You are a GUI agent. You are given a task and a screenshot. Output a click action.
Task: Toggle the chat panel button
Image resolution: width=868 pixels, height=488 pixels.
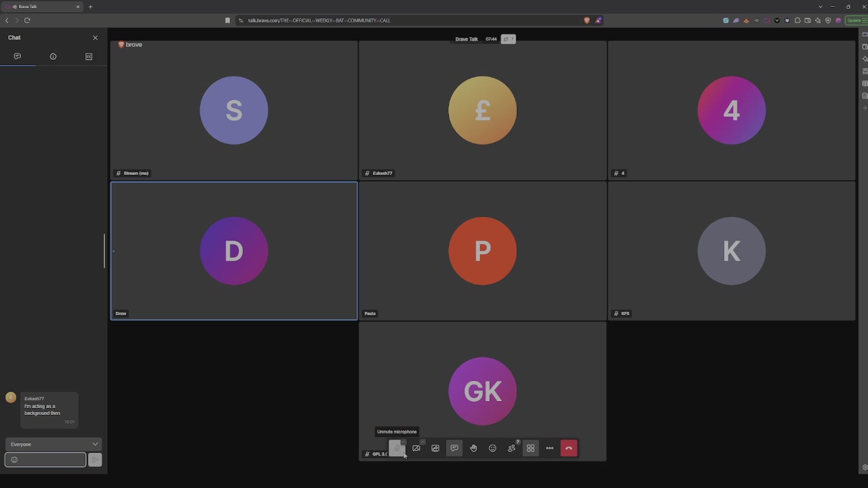coord(454,448)
